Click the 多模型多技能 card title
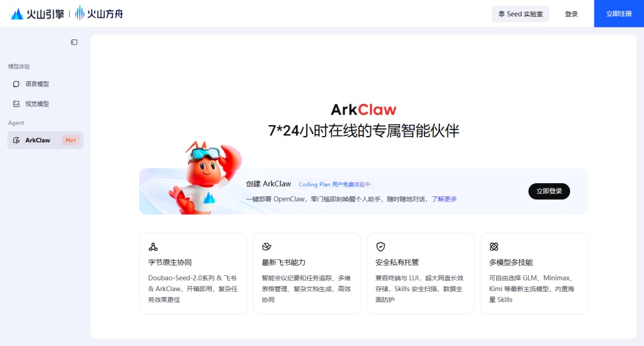 510,262
